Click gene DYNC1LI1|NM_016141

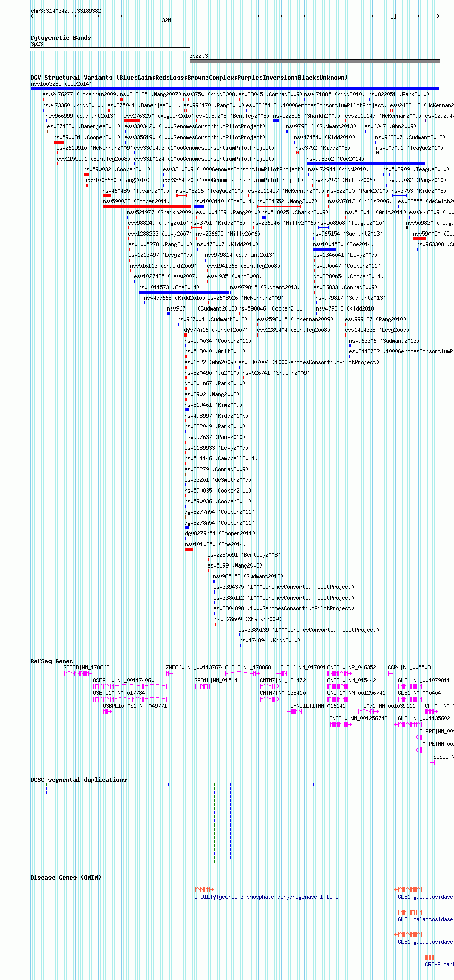click(x=318, y=706)
